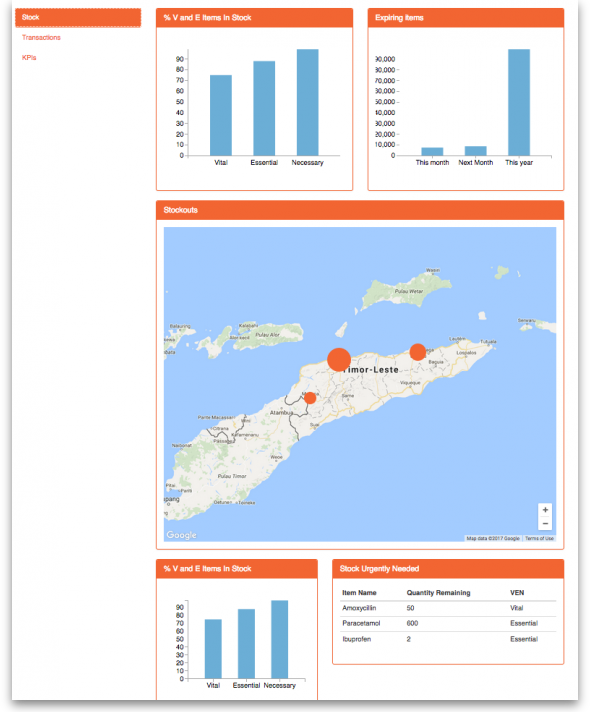Click the Google logo on the map

(181, 535)
